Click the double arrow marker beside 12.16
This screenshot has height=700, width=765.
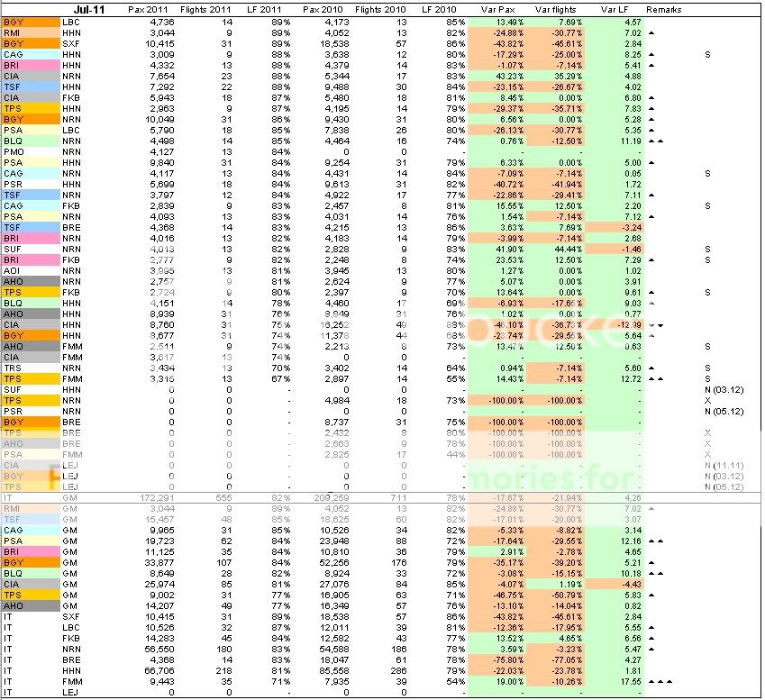[656, 541]
